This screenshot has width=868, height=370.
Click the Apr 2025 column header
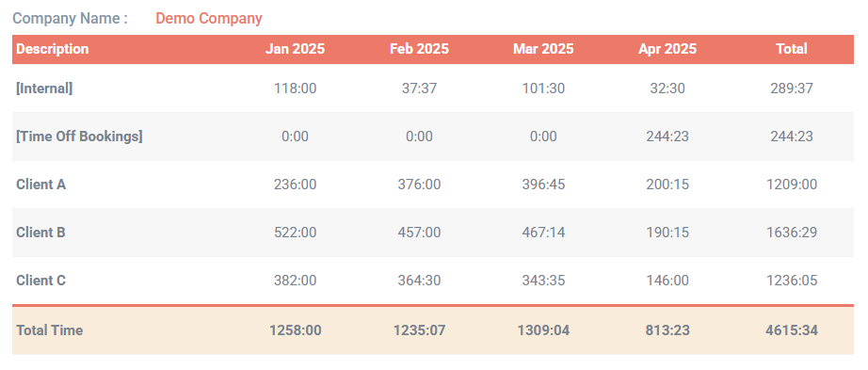tap(667, 49)
